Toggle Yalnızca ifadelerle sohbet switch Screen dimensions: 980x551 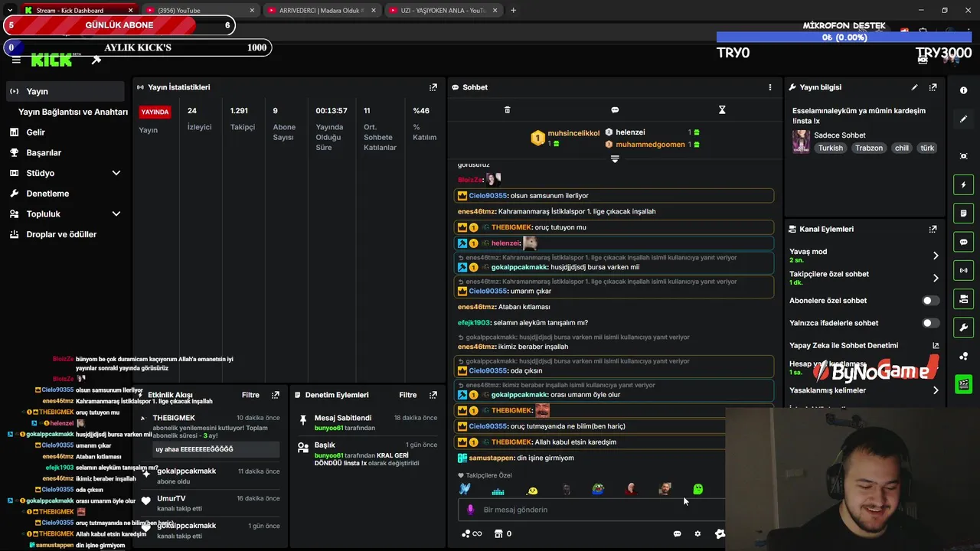click(x=930, y=323)
